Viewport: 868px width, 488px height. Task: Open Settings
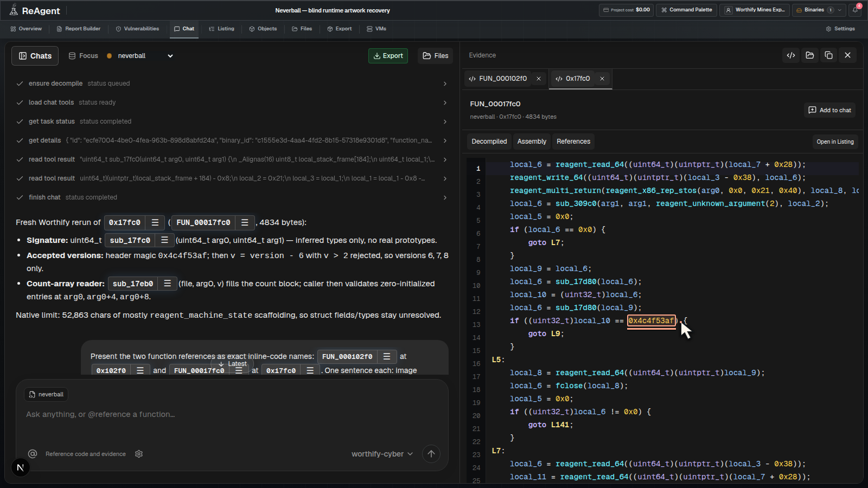click(840, 29)
